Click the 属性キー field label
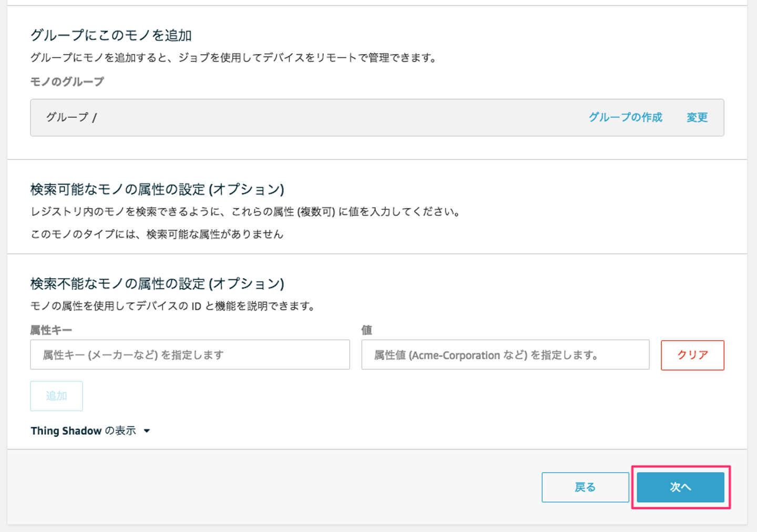The width and height of the screenshot is (757, 532). click(51, 330)
